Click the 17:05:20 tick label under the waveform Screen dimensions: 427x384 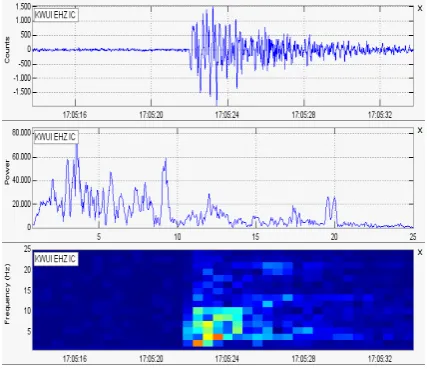tap(151, 115)
